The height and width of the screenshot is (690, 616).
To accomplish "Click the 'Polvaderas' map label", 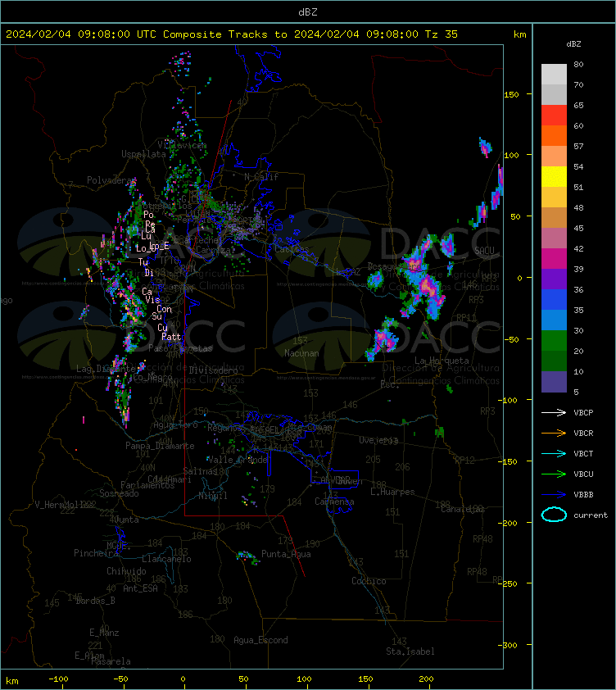I will (x=111, y=180).
